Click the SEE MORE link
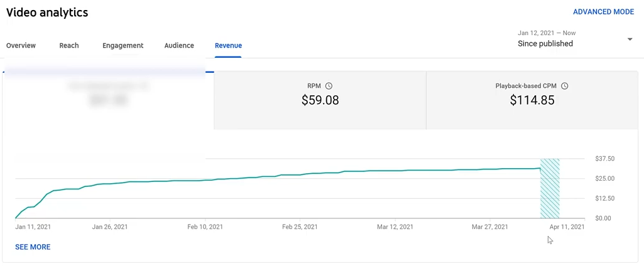Screen dimensions: 644x266 pos(33,247)
